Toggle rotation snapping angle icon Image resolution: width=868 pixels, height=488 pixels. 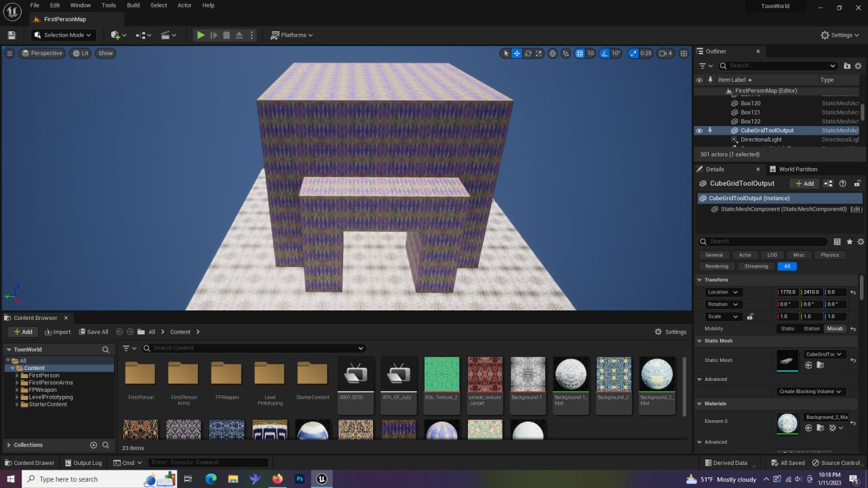click(x=606, y=54)
